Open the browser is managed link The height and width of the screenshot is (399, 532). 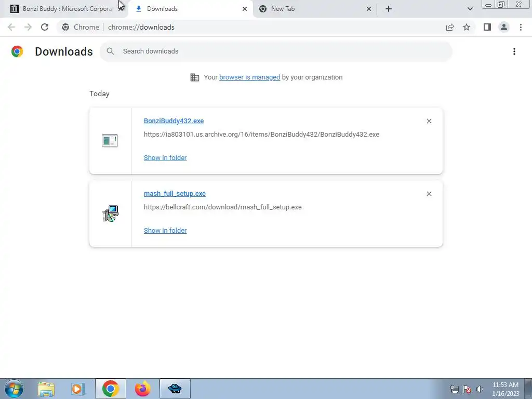(250, 77)
